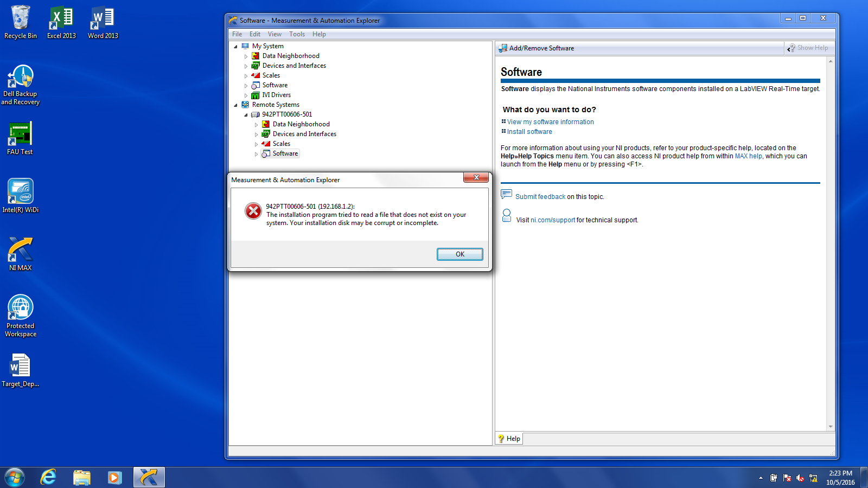Viewport: 868px width, 488px height.
Task: Open Word 2013 desktop shortcut
Action: 103,22
